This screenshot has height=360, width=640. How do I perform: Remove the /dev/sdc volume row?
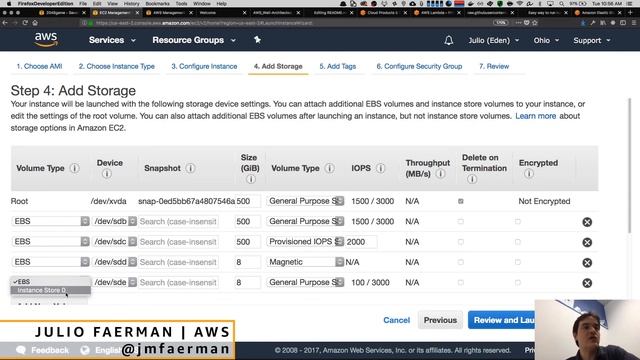(587, 242)
